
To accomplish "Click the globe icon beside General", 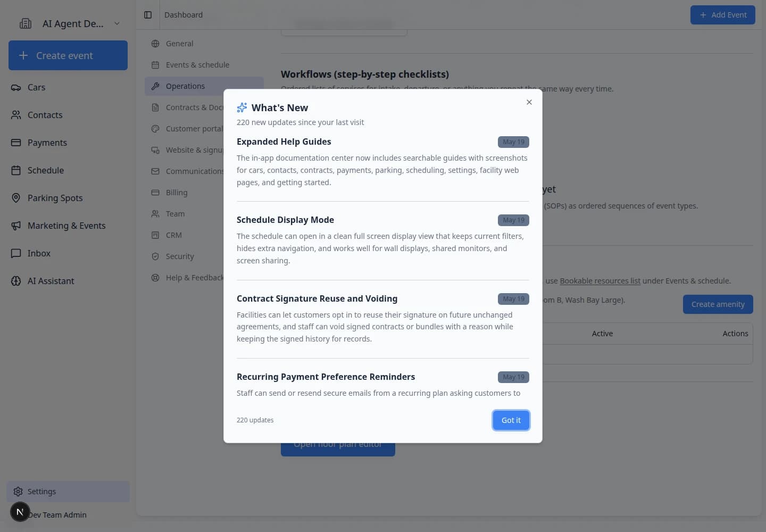I will (x=155, y=44).
